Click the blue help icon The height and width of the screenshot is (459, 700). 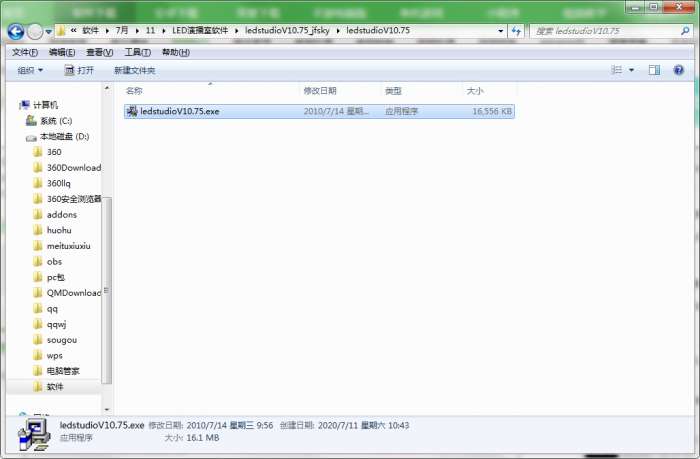click(679, 70)
